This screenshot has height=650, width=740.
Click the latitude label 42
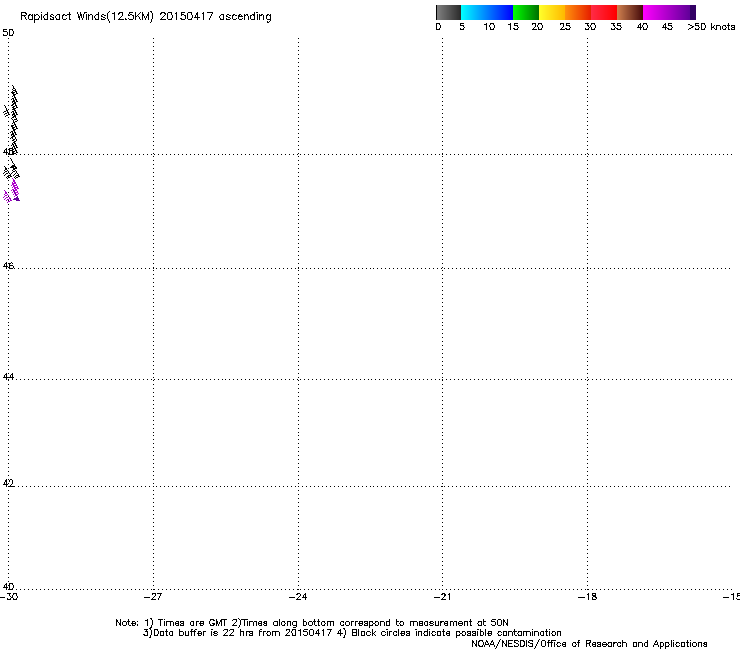coord(8,483)
